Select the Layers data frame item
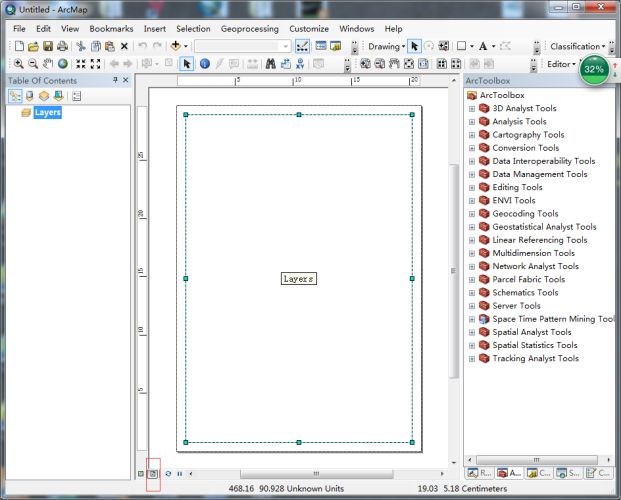 coord(48,113)
